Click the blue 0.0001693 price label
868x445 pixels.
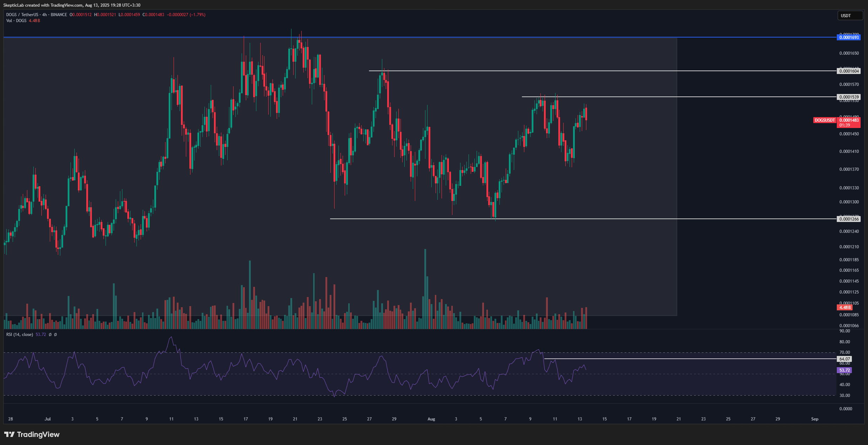pos(849,37)
